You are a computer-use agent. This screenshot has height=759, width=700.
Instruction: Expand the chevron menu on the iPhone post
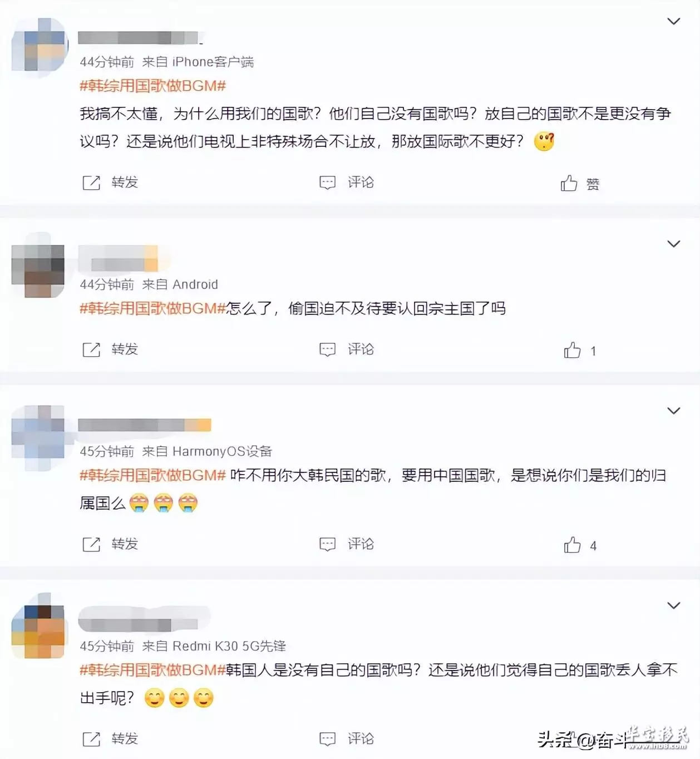click(673, 22)
